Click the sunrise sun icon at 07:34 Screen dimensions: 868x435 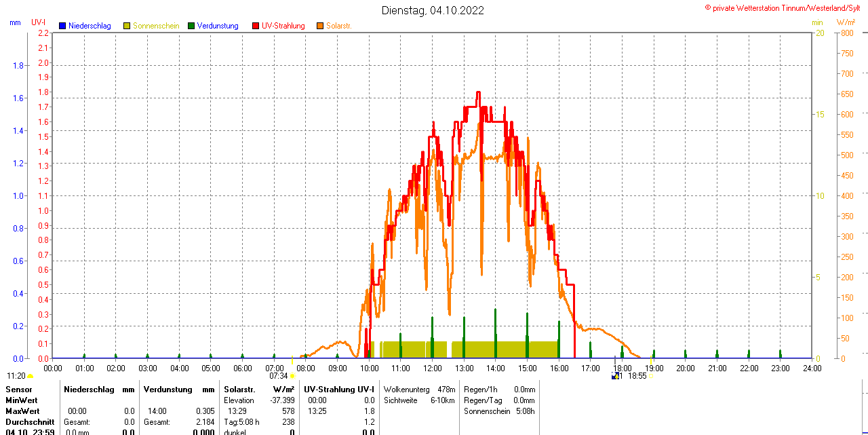[x=292, y=376]
